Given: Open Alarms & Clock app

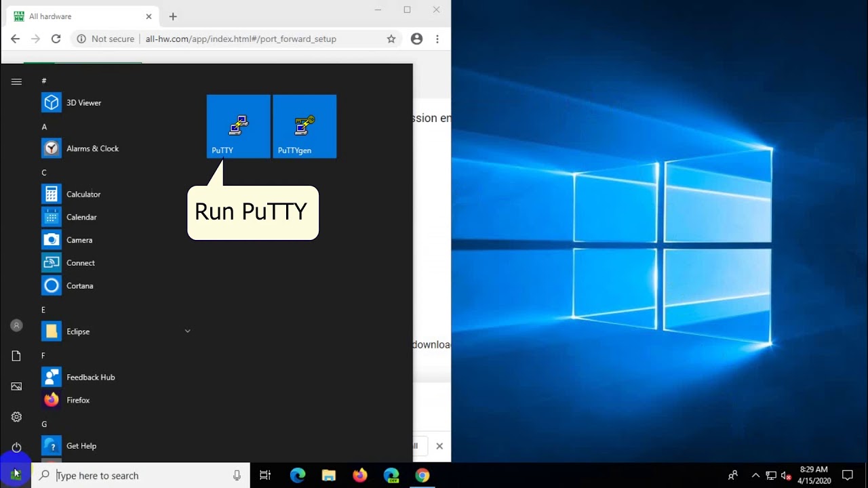Looking at the screenshot, I should 92,148.
